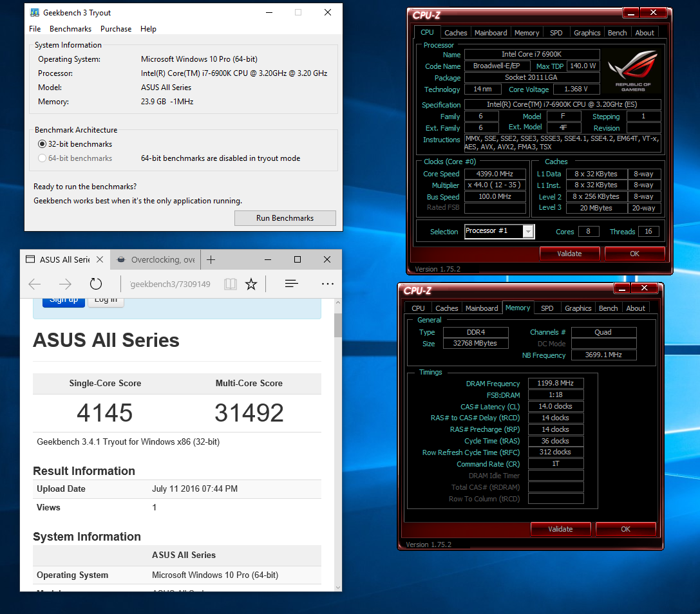This screenshot has height=614, width=700.
Task: Open Geekbench File menu
Action: pyautogui.click(x=35, y=28)
